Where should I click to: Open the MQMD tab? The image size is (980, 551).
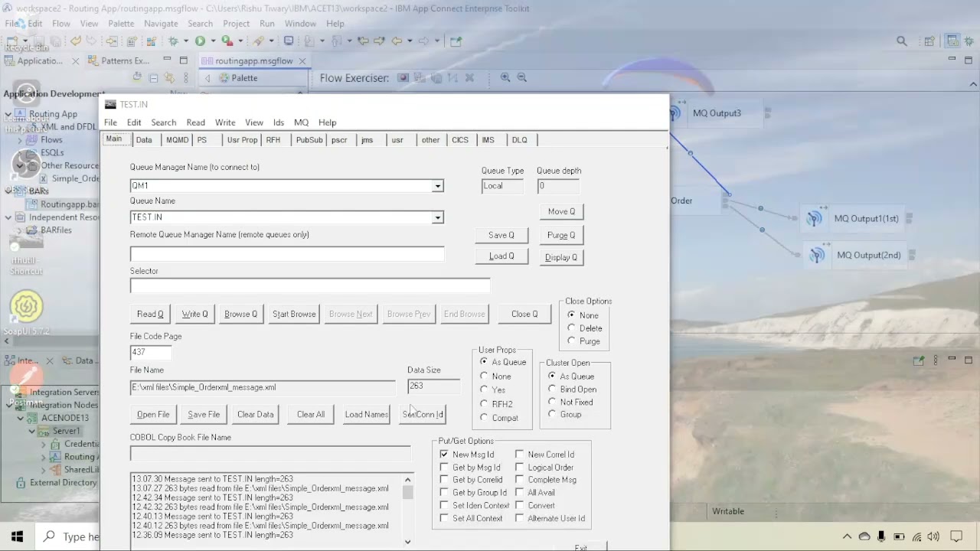177,140
